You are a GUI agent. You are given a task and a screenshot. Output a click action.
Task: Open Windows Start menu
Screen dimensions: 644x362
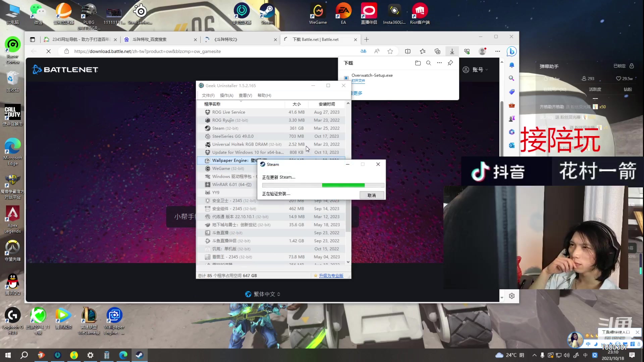point(8,355)
